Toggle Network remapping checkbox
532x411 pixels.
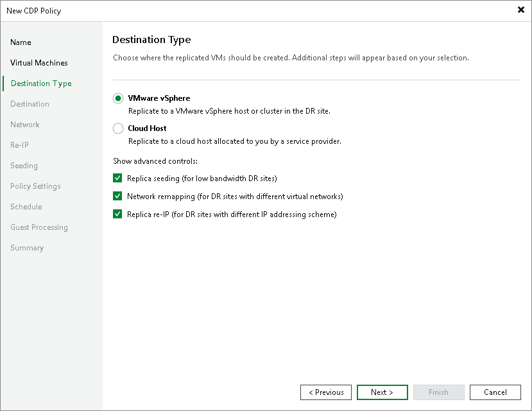point(117,196)
